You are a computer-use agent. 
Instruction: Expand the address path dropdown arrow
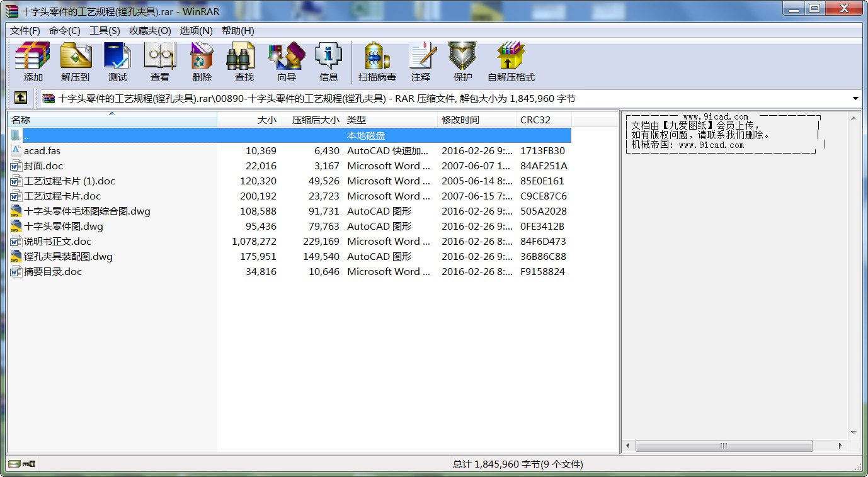855,99
